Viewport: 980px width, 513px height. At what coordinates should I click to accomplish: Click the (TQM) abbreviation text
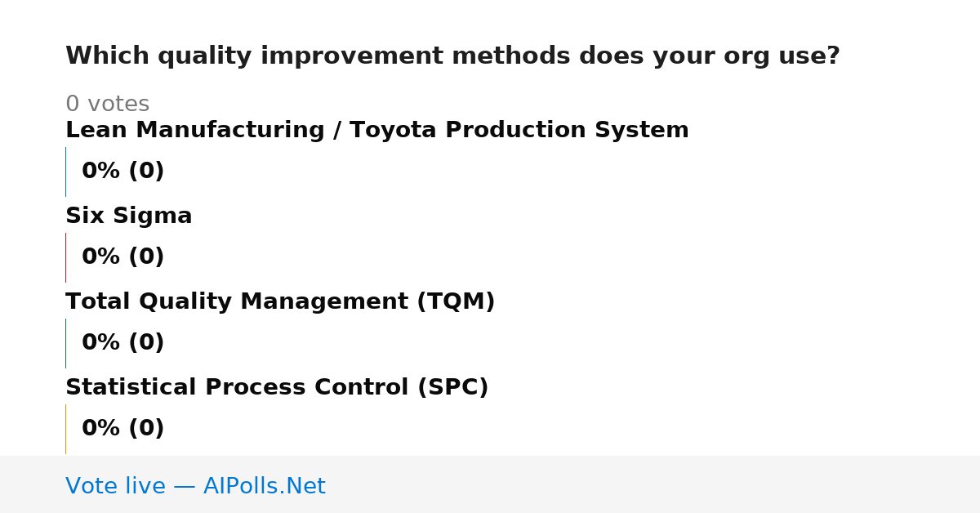click(456, 301)
